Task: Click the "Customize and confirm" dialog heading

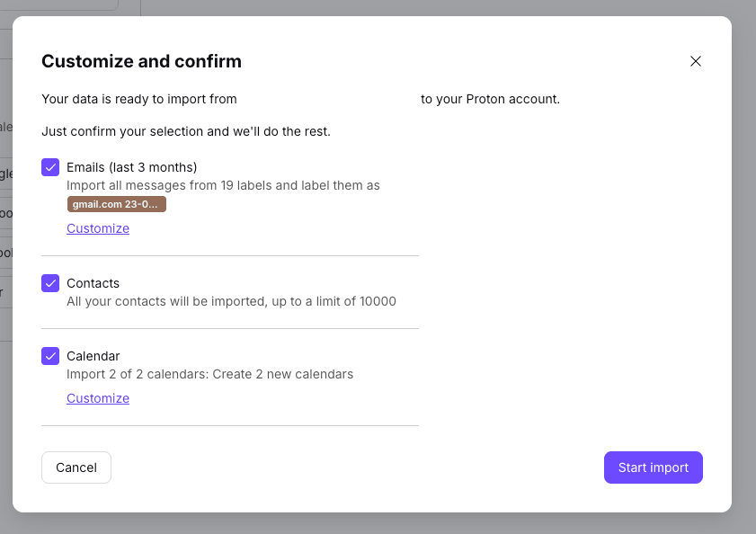Action: (141, 61)
